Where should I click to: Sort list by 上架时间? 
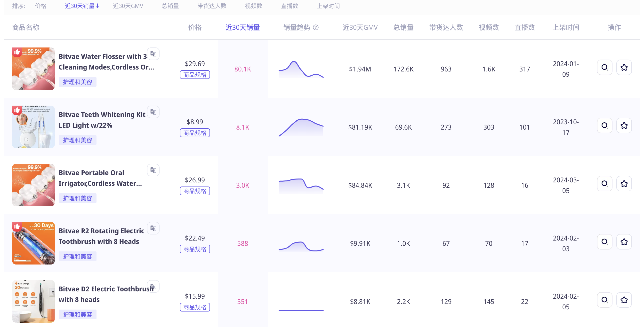(328, 6)
